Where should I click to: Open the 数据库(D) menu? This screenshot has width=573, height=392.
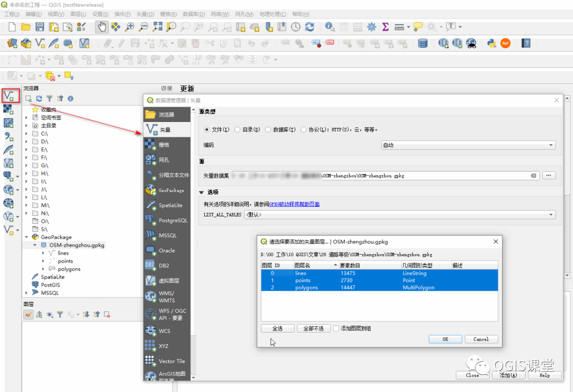coord(194,14)
